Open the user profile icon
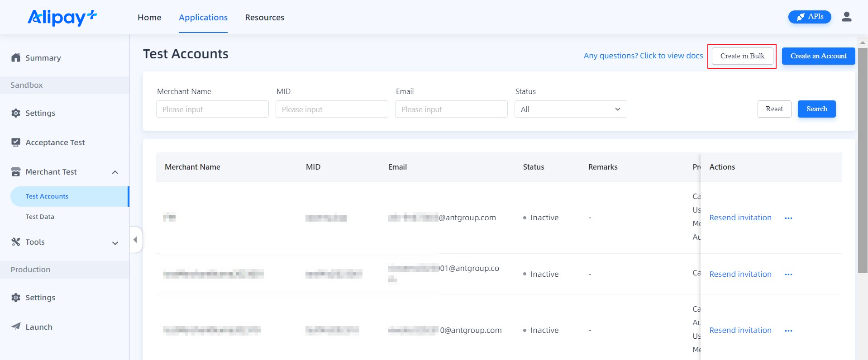 coord(846,17)
